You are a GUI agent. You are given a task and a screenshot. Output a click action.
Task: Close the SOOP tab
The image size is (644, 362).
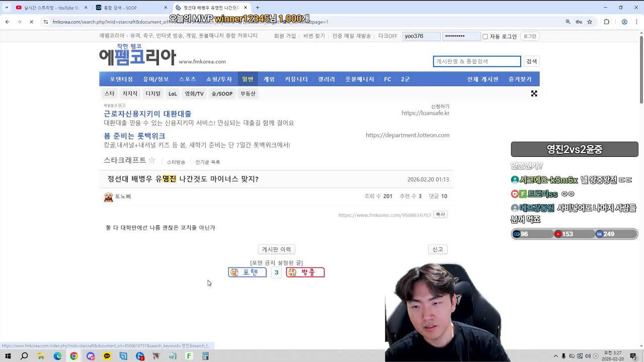coord(166,8)
